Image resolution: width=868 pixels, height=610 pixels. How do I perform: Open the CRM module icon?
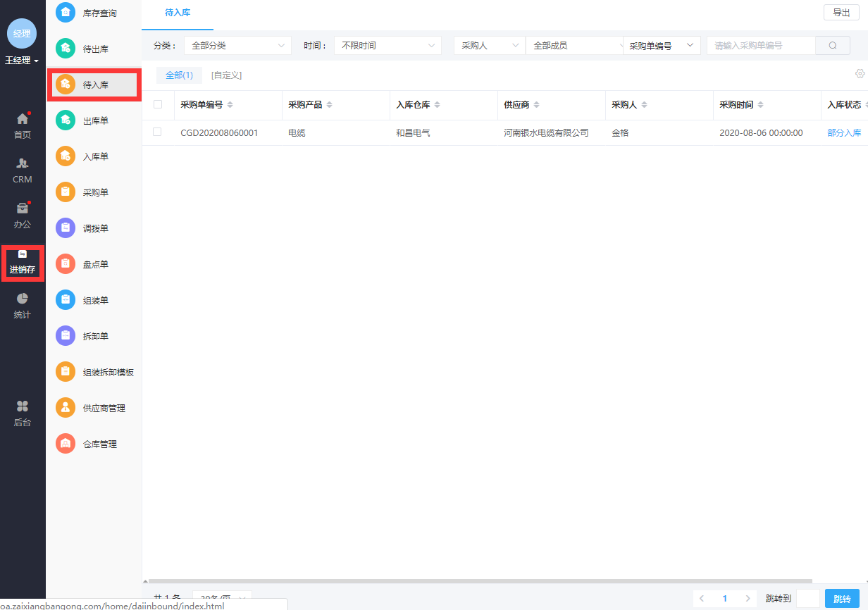23,163
